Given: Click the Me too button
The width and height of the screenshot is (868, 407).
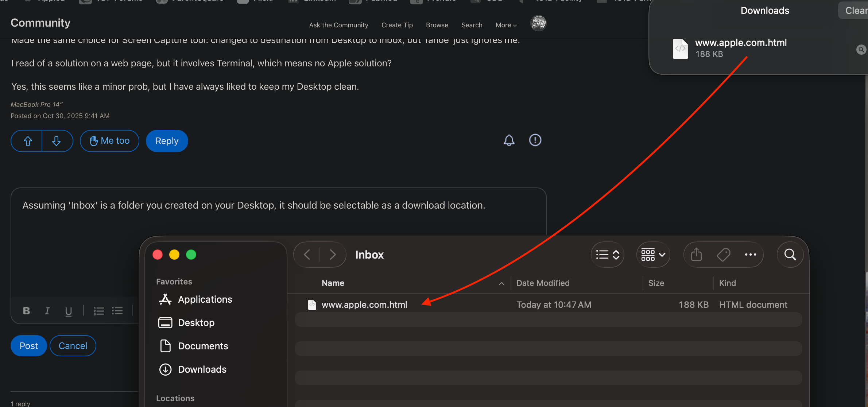Looking at the screenshot, I should (x=109, y=141).
